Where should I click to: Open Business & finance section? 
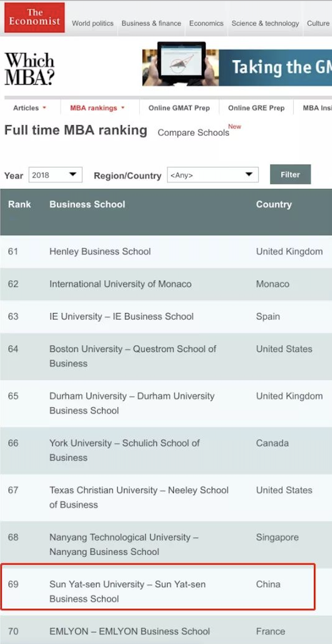(x=151, y=23)
